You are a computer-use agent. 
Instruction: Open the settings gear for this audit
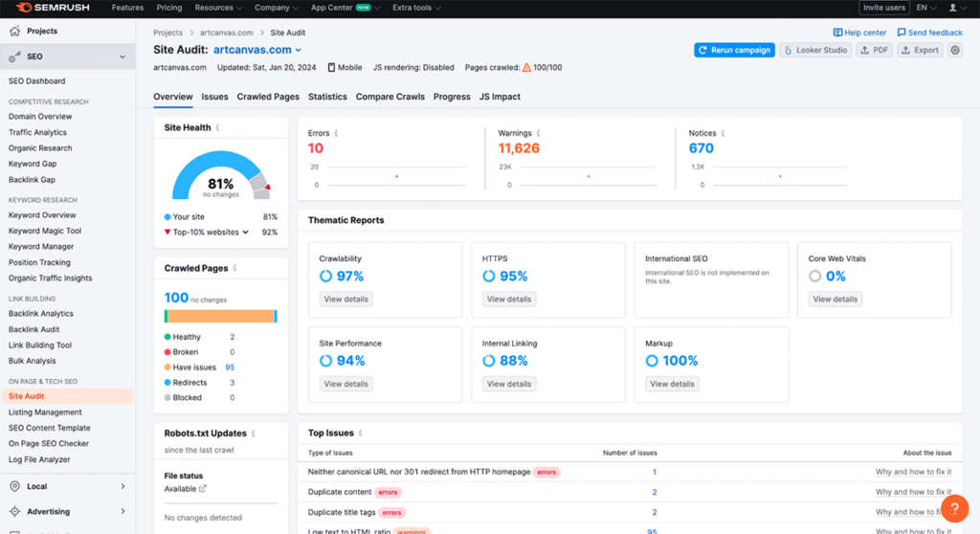[955, 50]
